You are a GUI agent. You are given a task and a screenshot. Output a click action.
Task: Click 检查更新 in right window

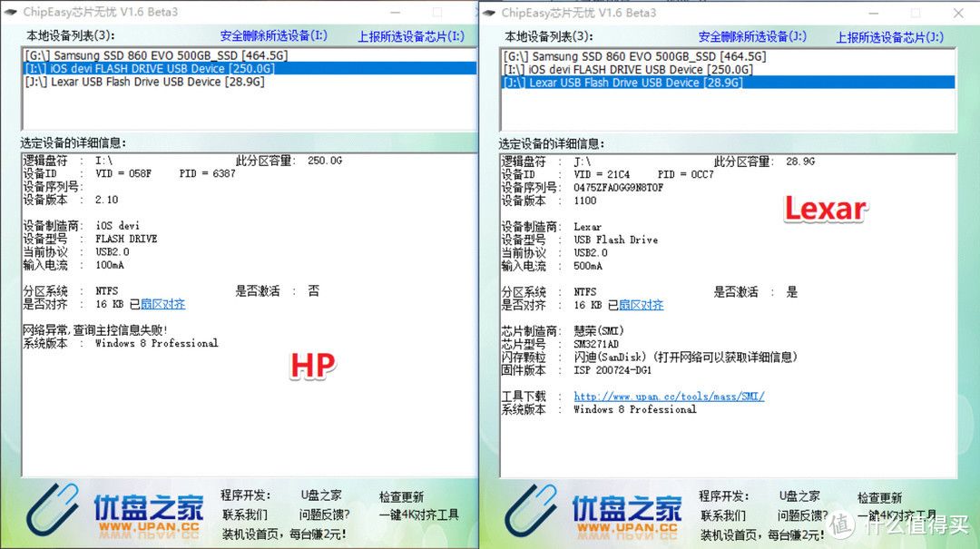click(879, 497)
